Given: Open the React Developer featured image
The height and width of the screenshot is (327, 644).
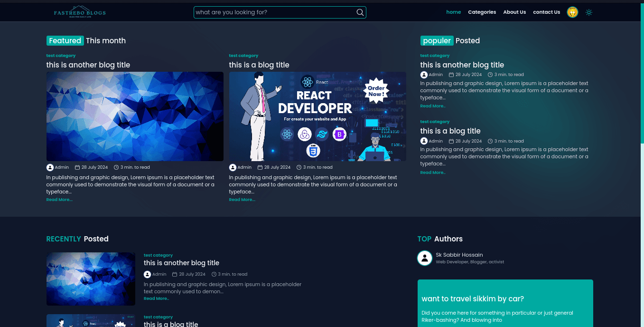Looking at the screenshot, I should pyautogui.click(x=317, y=116).
